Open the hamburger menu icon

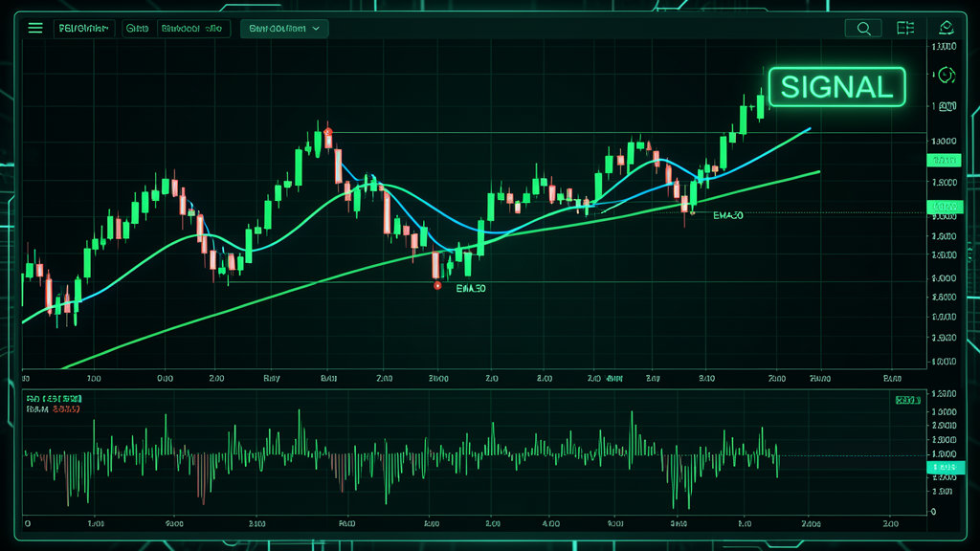coord(35,28)
